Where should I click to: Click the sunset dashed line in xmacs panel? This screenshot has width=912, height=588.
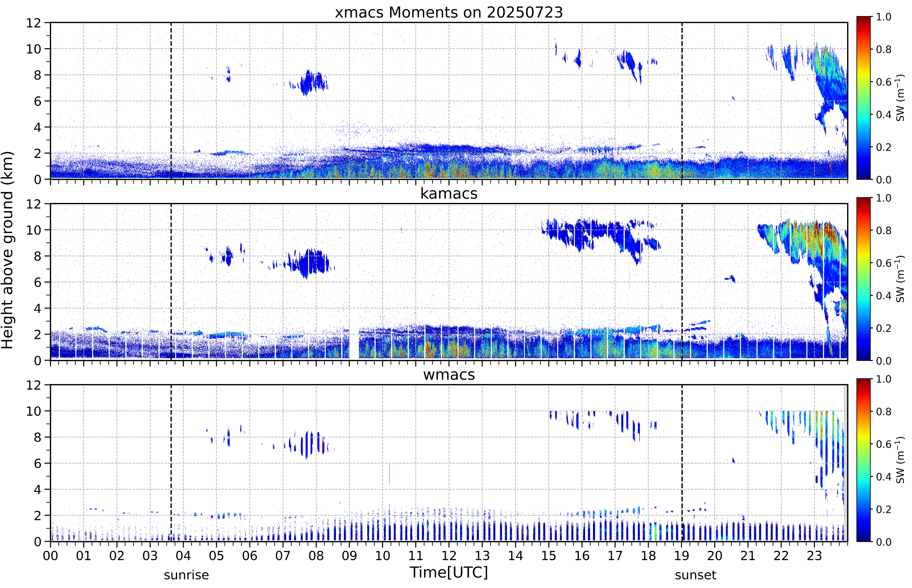682,101
